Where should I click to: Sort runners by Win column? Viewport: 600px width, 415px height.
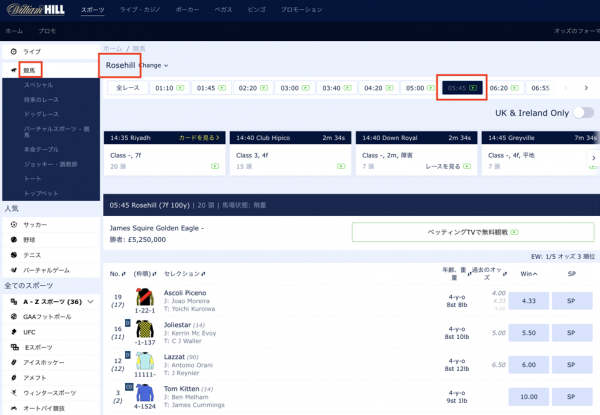pyautogui.click(x=529, y=274)
